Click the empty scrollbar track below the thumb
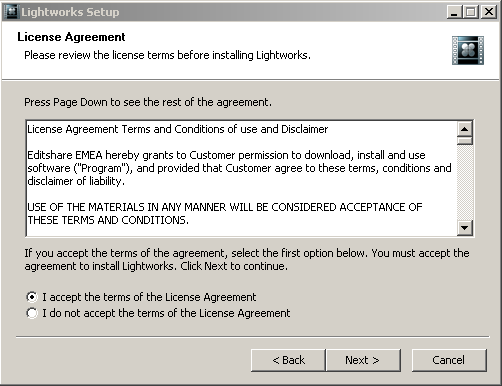 click(x=465, y=183)
